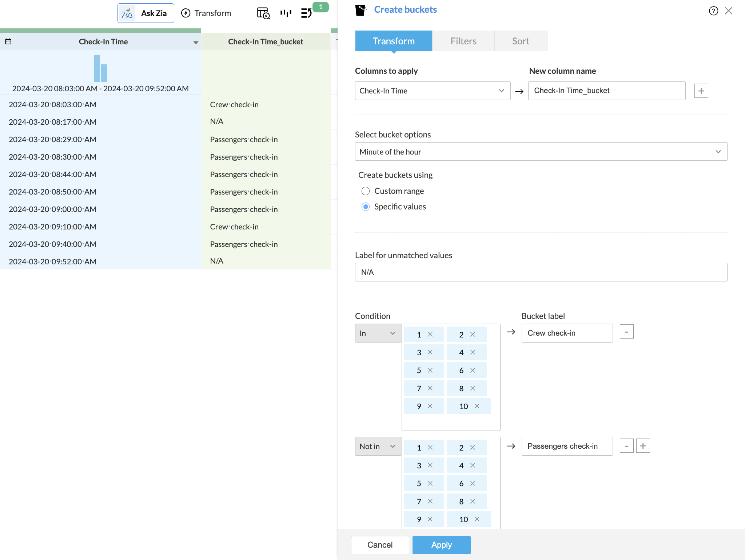The height and width of the screenshot is (560, 745).
Task: Open the ruleset changes icon with badge
Action: (307, 13)
